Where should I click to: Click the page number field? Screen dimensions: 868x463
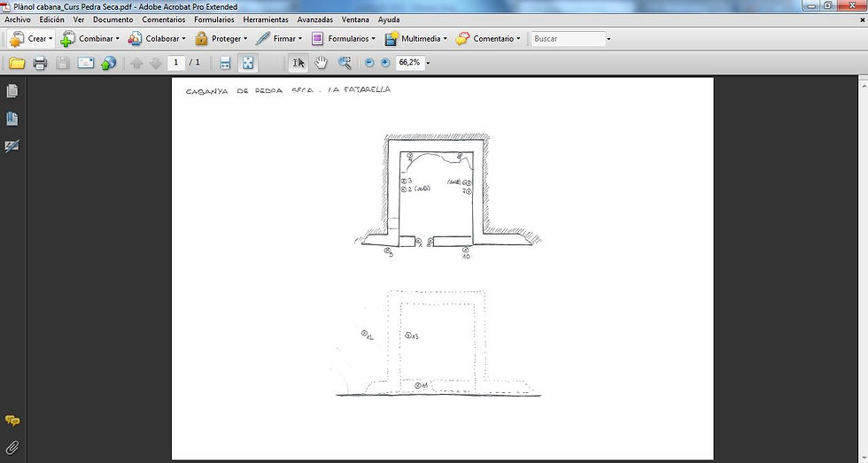point(176,63)
